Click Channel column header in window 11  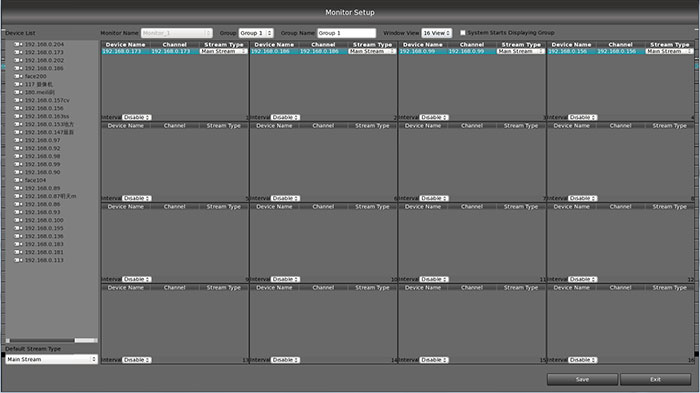click(x=472, y=207)
